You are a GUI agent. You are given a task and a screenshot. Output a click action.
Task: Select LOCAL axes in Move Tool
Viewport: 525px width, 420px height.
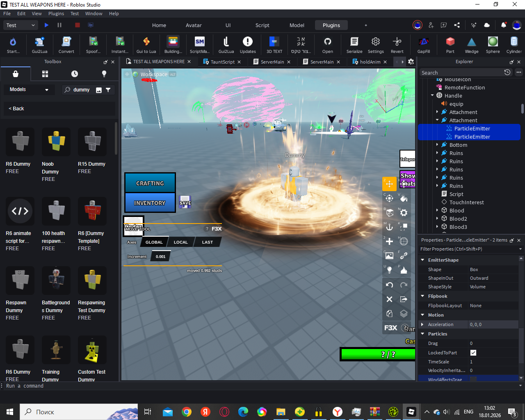[180, 242]
